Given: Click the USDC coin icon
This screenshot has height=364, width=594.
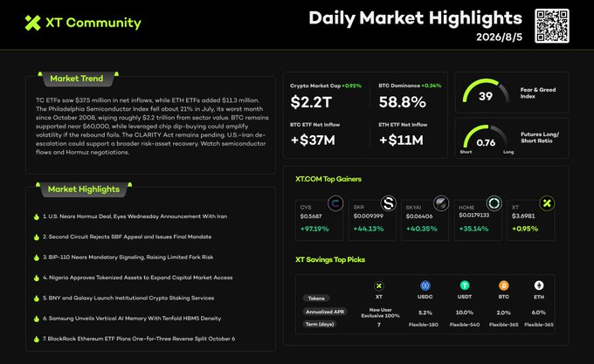Looking at the screenshot, I should [425, 285].
